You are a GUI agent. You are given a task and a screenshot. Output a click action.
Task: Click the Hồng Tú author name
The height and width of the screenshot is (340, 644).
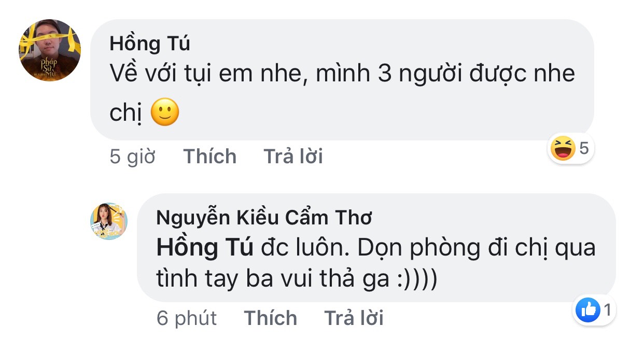tap(150, 44)
